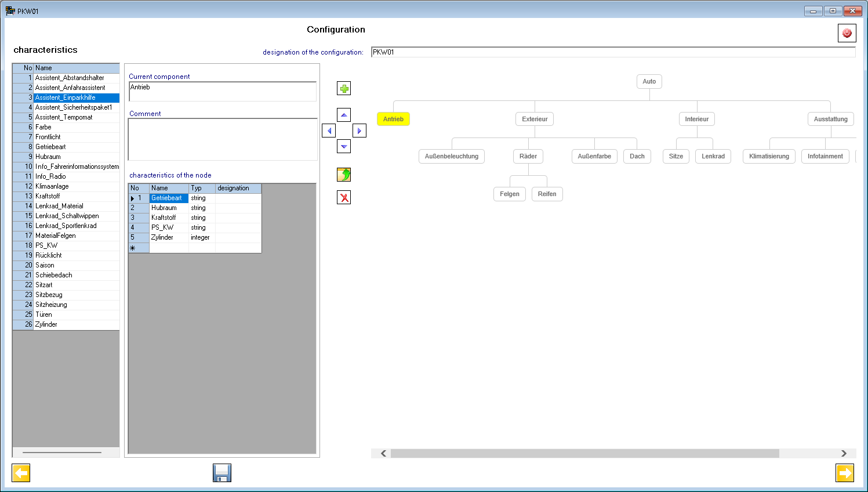868x492 pixels.
Task: Go to next page with yellow arrow
Action: [x=845, y=473]
